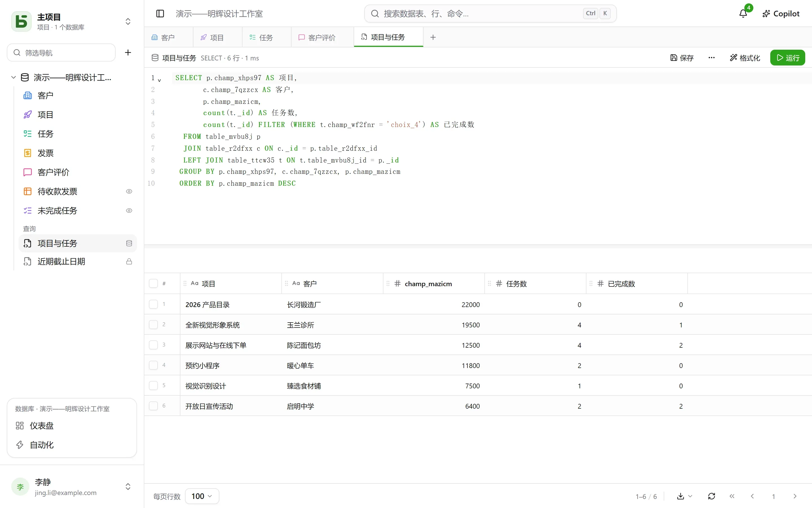
Task: Collapse the 演示——明辉设计工... database tree
Action: click(14, 77)
